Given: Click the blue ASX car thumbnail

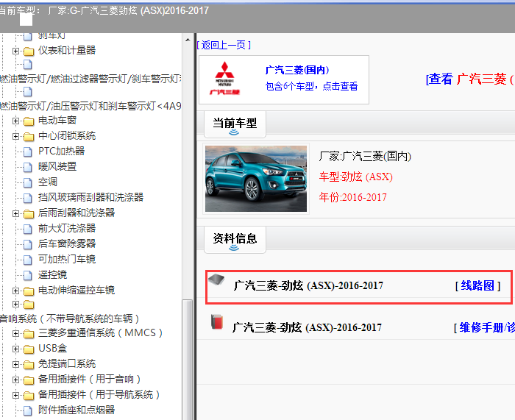Looking at the screenshot, I should (256, 179).
